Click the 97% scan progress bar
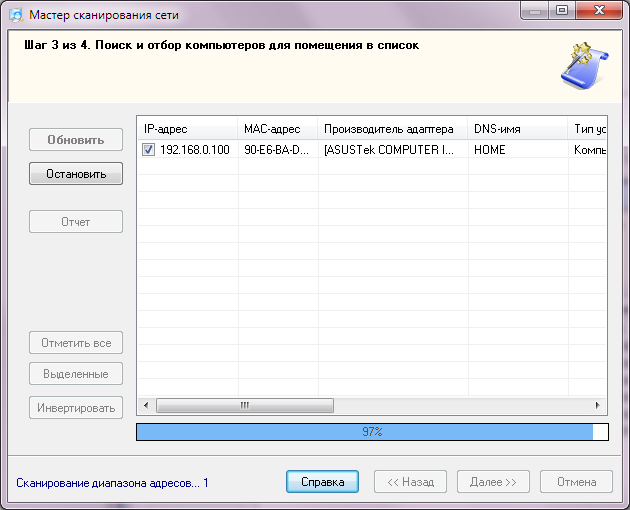630x510 pixels. tap(371, 432)
